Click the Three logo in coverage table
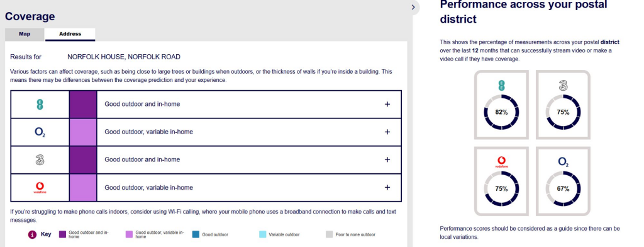This screenshot has height=247, width=644. pyautogui.click(x=40, y=159)
